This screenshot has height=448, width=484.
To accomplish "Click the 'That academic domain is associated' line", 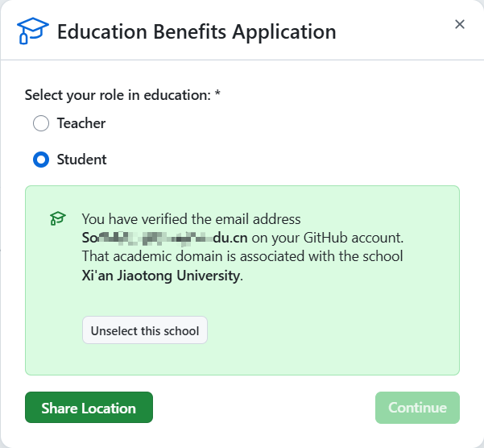I will (x=242, y=256).
